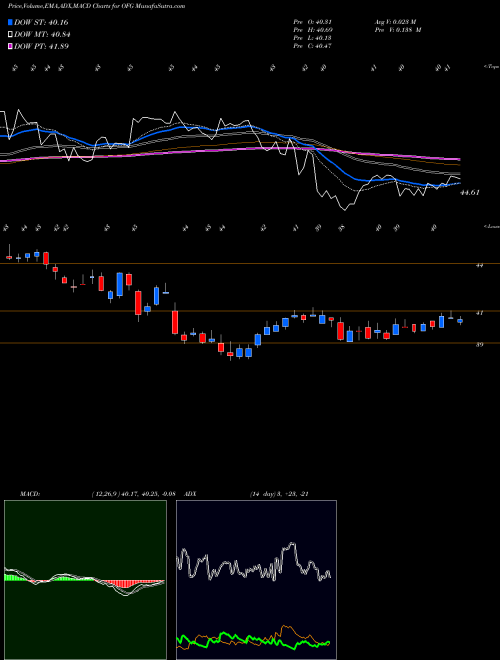Image resolution: width=500 pixels, height=660 pixels.
Task: Click the orange line peak in ADX panel
Action: [286, 627]
